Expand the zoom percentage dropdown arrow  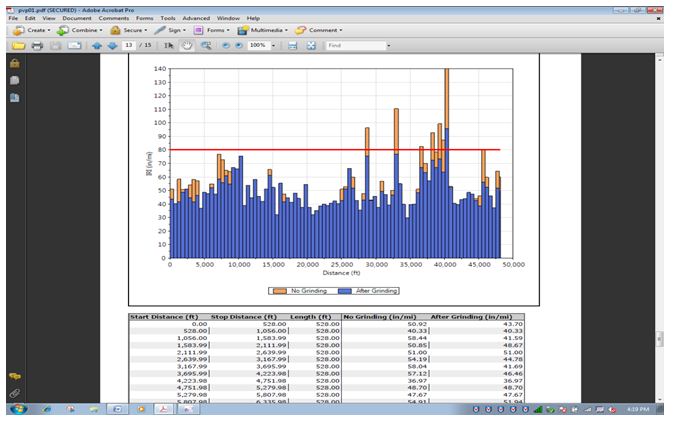pyautogui.click(x=273, y=45)
